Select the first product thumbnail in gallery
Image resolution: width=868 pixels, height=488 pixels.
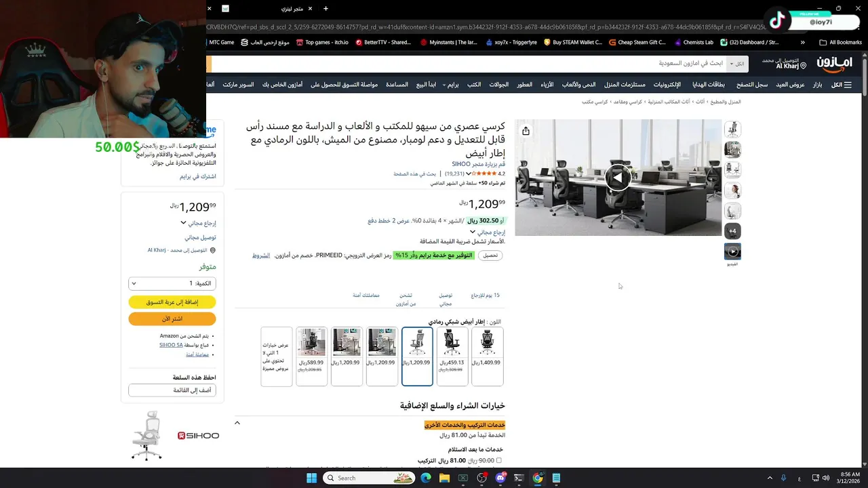(732, 129)
